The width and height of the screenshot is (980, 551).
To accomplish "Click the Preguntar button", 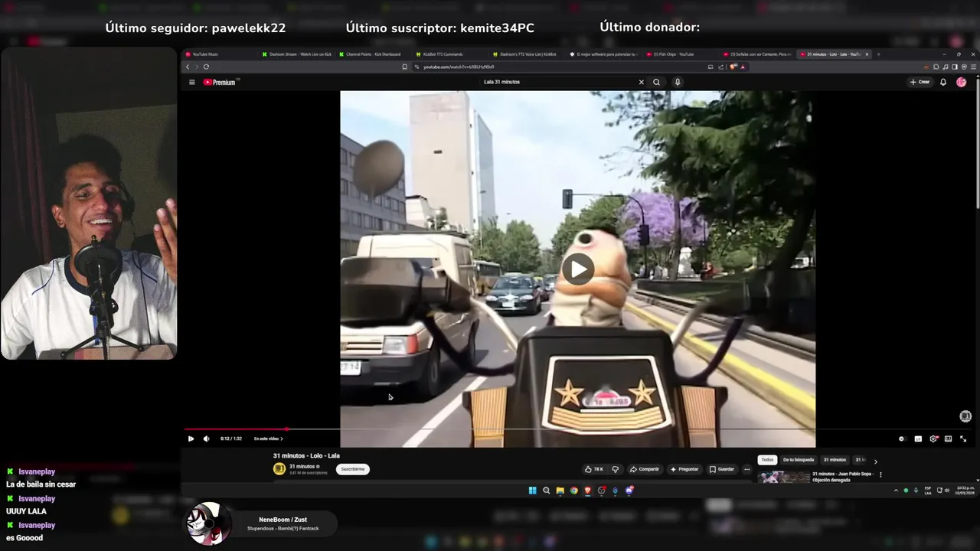I will coord(684,469).
